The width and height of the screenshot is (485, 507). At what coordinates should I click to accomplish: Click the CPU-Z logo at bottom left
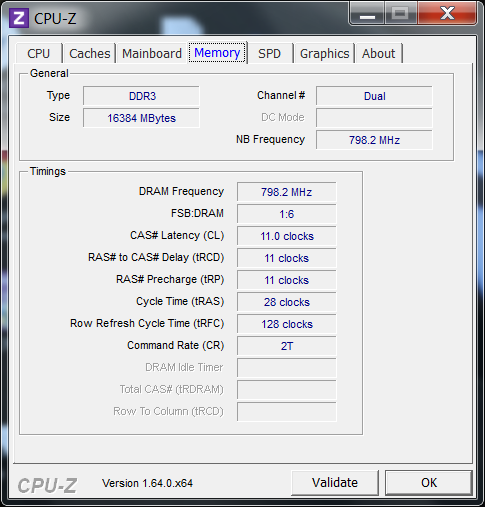click(x=47, y=485)
